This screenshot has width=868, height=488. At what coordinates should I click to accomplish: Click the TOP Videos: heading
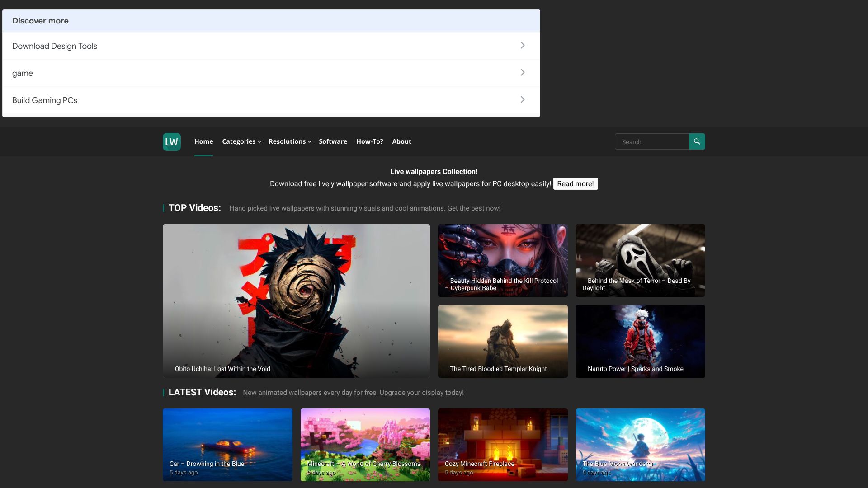[195, 208]
